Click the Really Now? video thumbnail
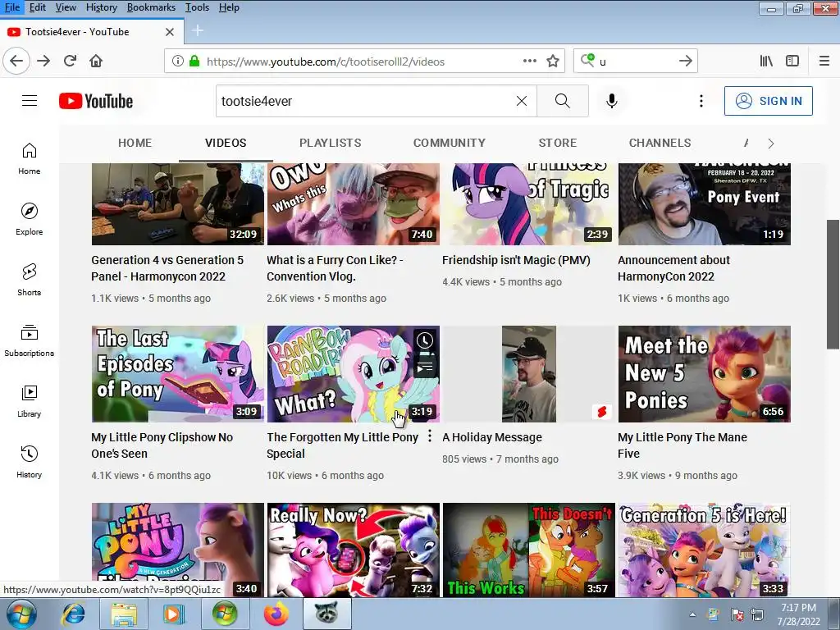This screenshot has height=630, width=840. [x=353, y=550]
